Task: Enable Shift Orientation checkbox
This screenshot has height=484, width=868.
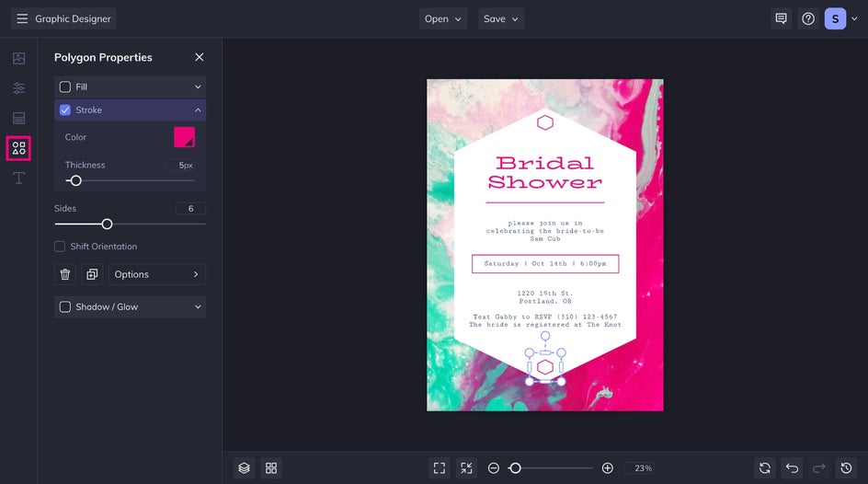Action: click(60, 247)
